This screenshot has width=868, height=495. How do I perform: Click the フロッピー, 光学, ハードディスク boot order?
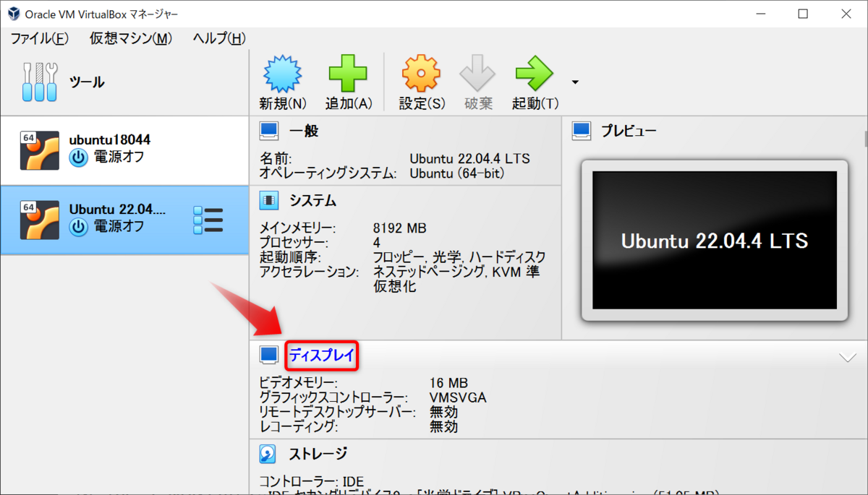459,257
